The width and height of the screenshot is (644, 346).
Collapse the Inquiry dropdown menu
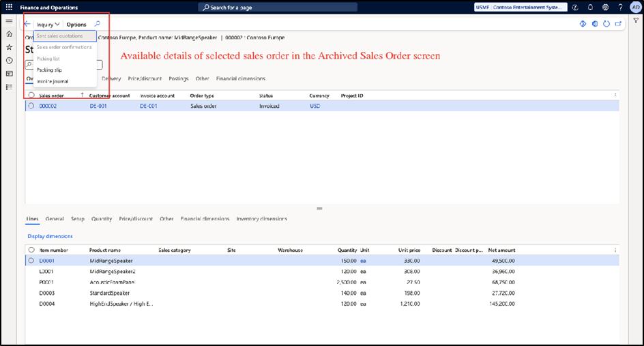[48, 24]
